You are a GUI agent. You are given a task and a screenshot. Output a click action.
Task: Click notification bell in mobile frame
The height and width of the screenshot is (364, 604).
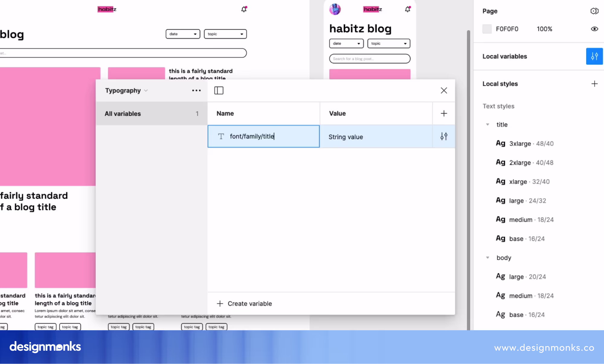tap(408, 9)
